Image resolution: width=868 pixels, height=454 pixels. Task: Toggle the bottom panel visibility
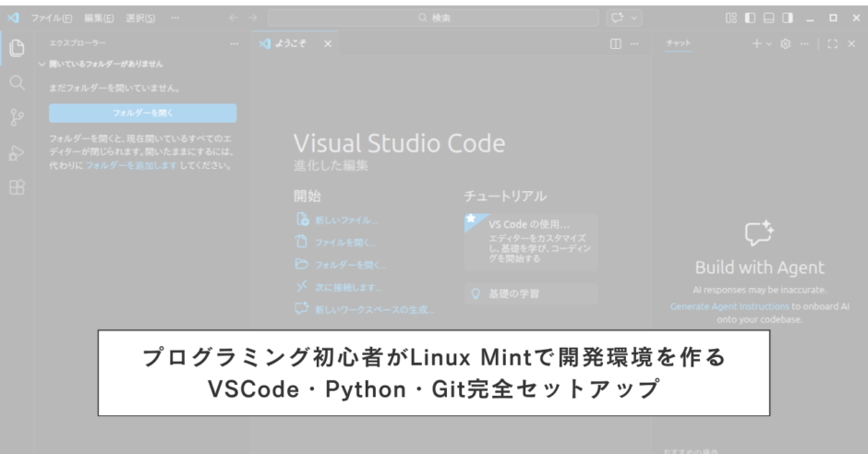(768, 18)
